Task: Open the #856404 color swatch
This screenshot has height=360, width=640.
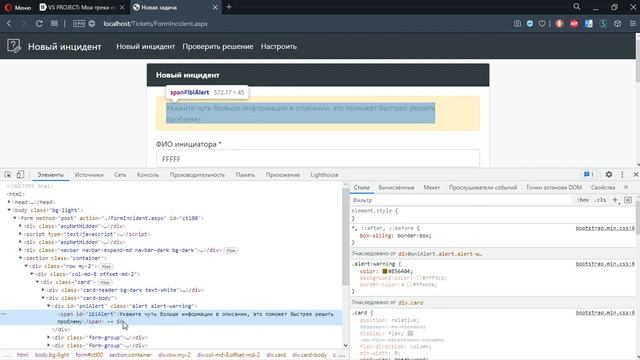Action: pyautogui.click(x=384, y=271)
